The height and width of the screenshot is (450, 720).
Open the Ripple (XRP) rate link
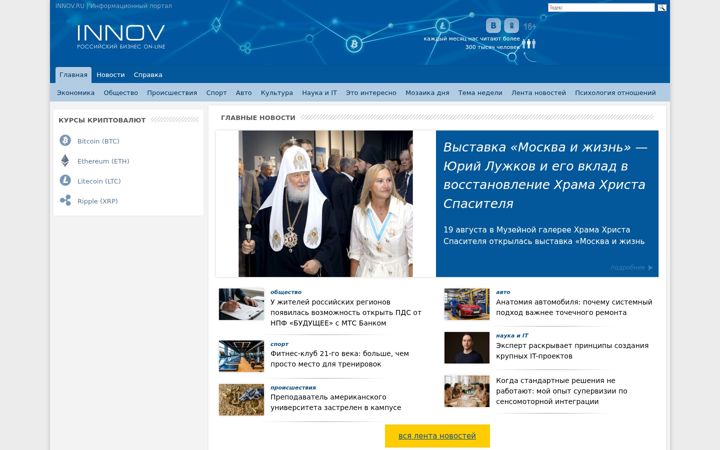coord(98,201)
